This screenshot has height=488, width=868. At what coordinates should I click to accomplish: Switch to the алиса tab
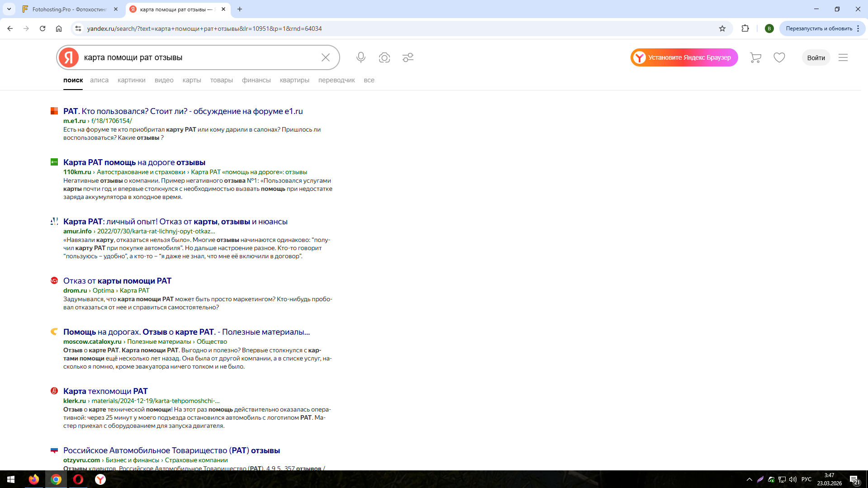coord(99,80)
